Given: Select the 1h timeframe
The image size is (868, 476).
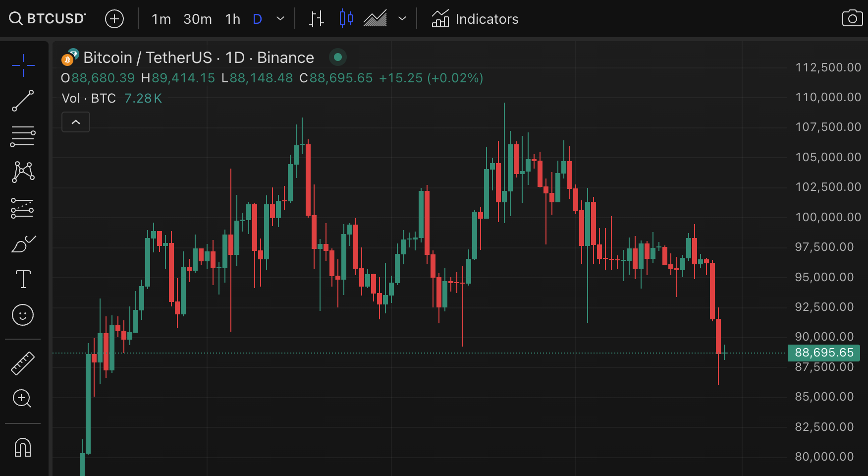Looking at the screenshot, I should click(232, 19).
